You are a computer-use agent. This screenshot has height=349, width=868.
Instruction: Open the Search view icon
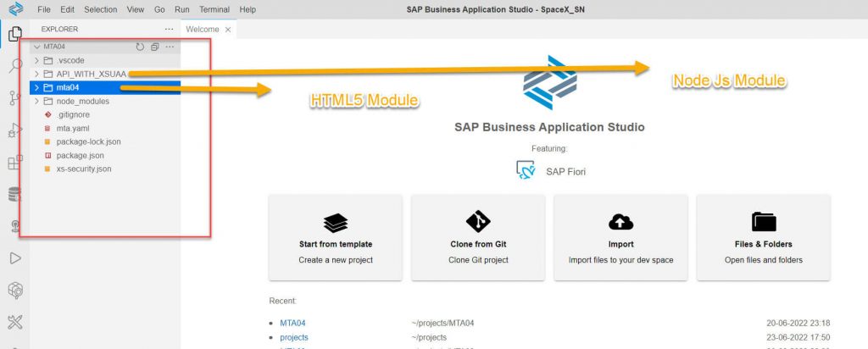[x=15, y=67]
